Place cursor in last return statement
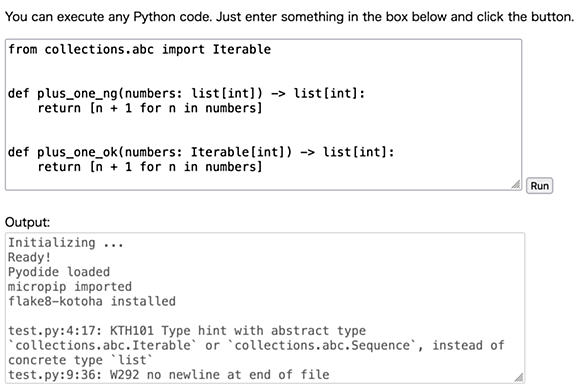This screenshot has width=586, height=391. [150, 167]
